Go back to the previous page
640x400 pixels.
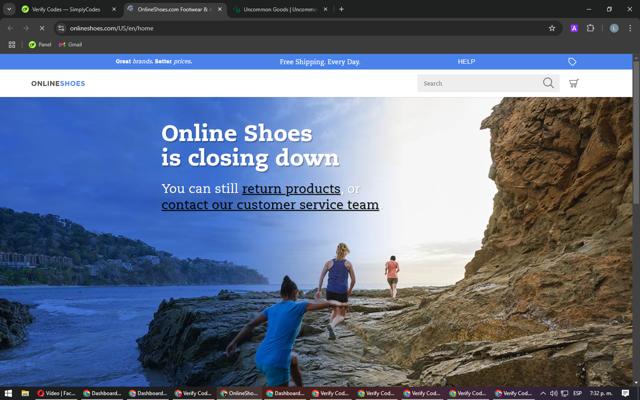11,28
